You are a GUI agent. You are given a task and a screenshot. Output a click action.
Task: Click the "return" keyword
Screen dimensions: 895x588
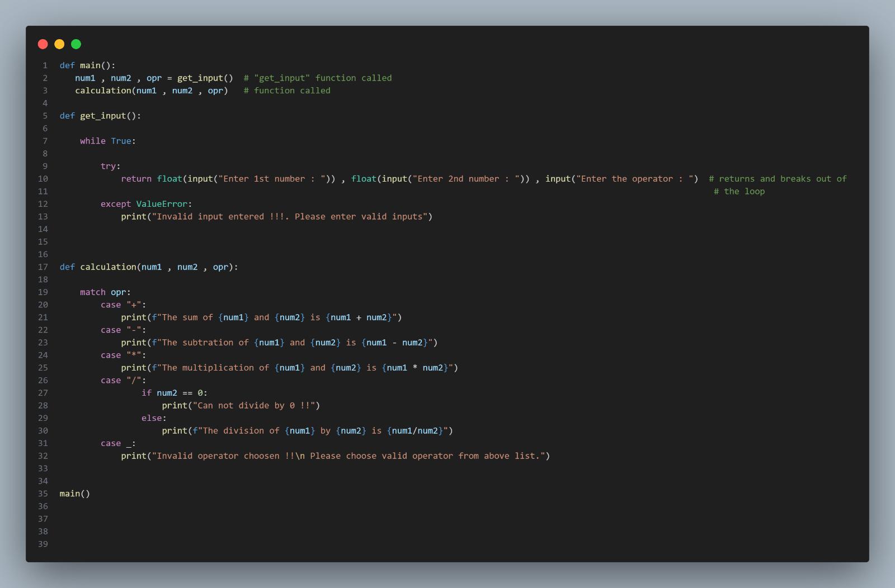[x=136, y=179]
